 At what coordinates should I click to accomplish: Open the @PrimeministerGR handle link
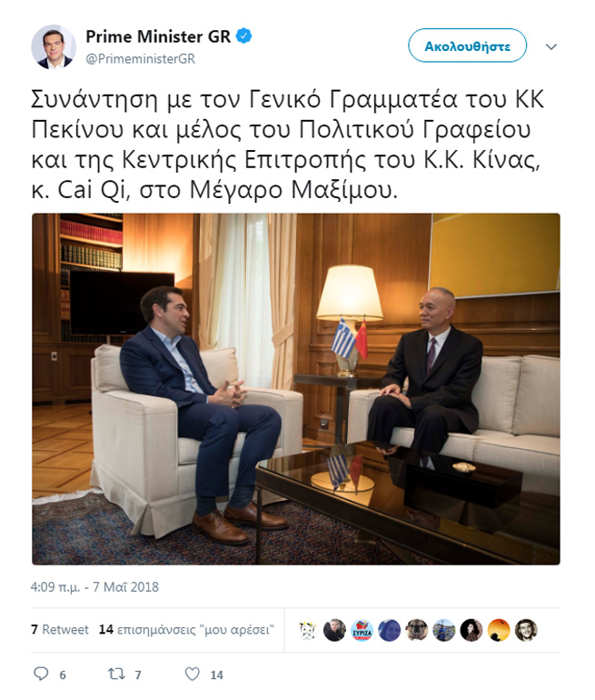click(x=141, y=58)
